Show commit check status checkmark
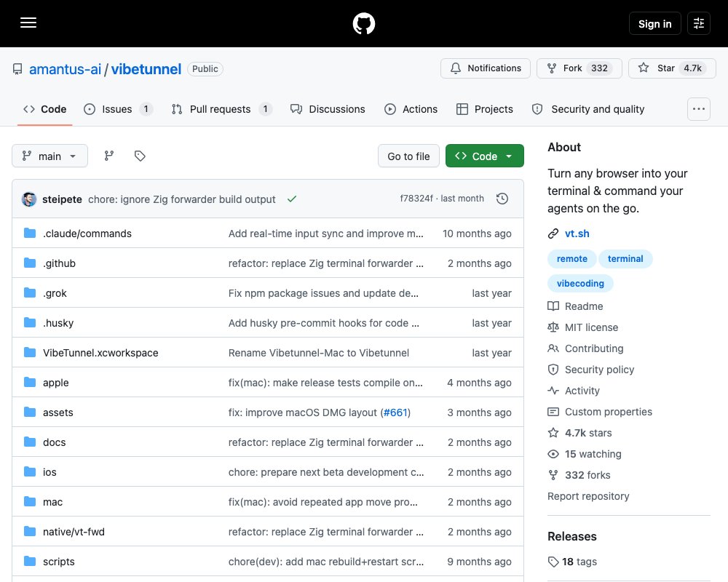 click(292, 199)
